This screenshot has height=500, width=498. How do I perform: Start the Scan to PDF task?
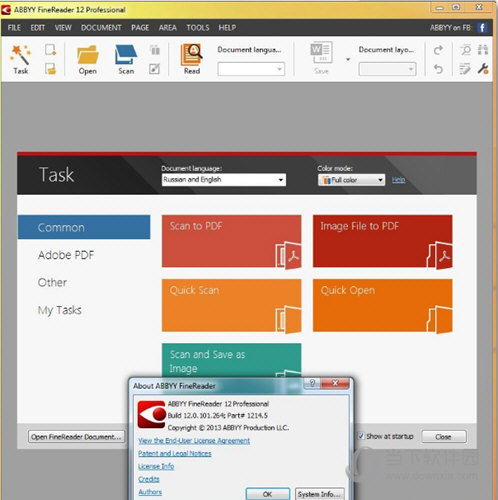(232, 241)
